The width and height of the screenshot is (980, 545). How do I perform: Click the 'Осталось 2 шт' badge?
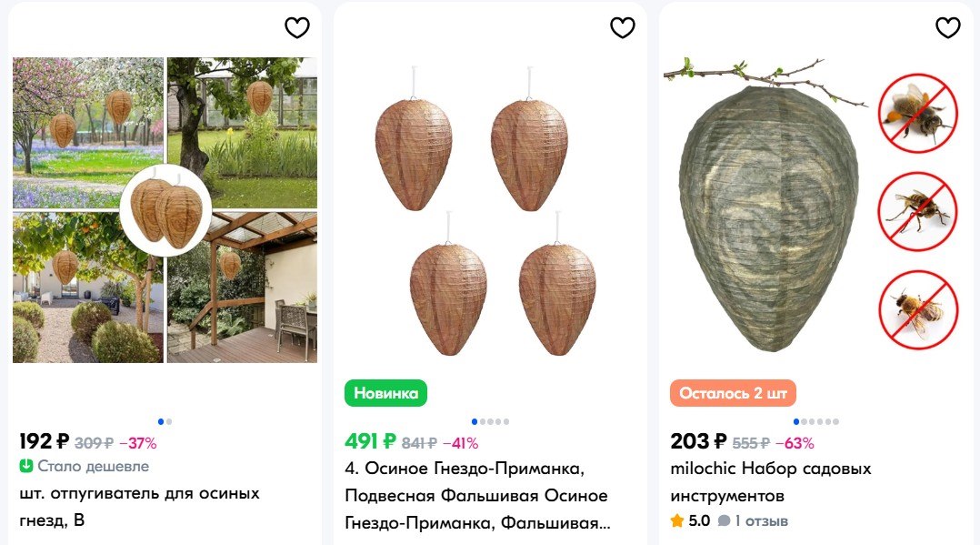(733, 393)
